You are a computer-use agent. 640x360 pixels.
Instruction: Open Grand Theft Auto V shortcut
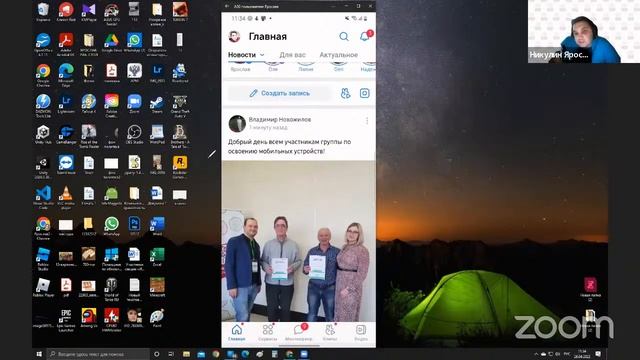click(x=180, y=105)
